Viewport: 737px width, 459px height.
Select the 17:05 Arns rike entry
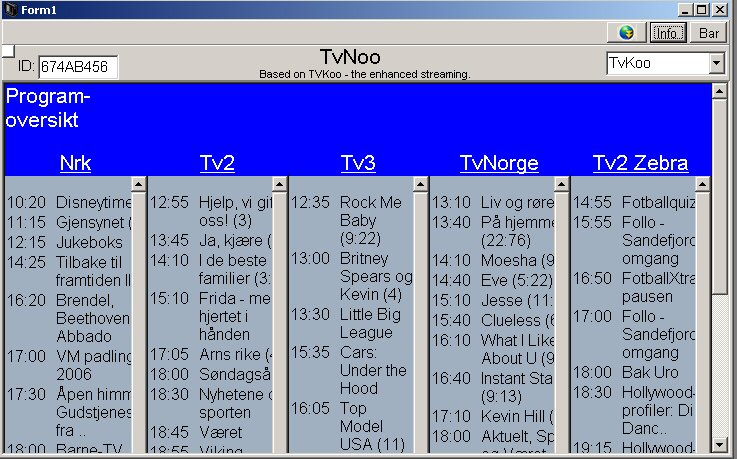pos(211,354)
